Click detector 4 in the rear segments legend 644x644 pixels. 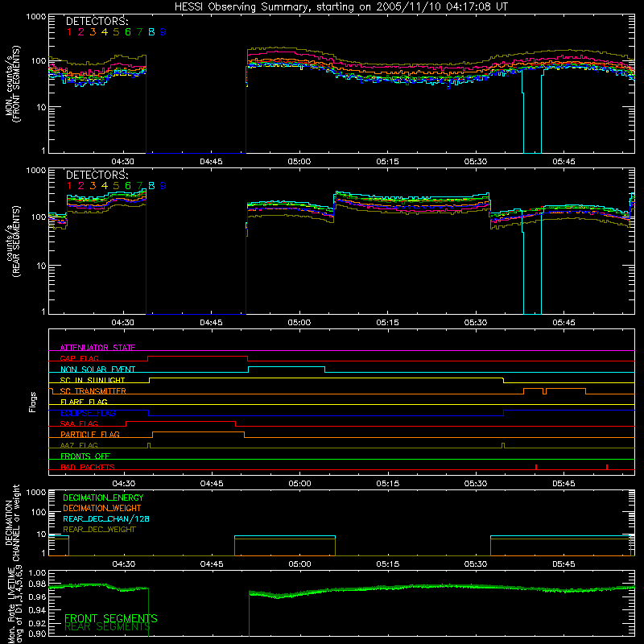coord(105,186)
